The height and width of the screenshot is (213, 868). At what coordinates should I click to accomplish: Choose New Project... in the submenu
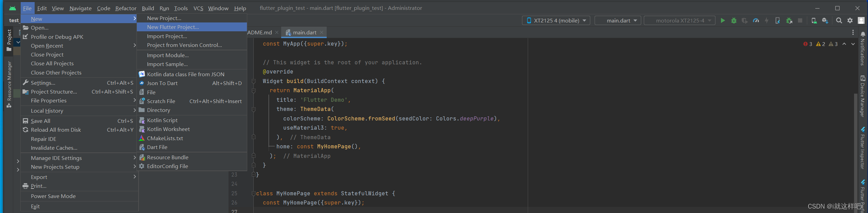192,18
